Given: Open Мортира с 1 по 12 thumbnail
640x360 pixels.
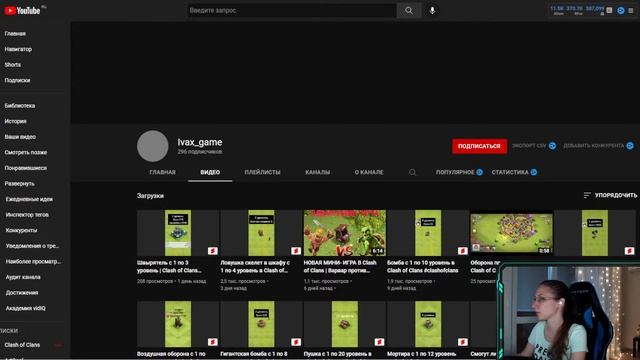Looking at the screenshot, I should click(428, 324).
